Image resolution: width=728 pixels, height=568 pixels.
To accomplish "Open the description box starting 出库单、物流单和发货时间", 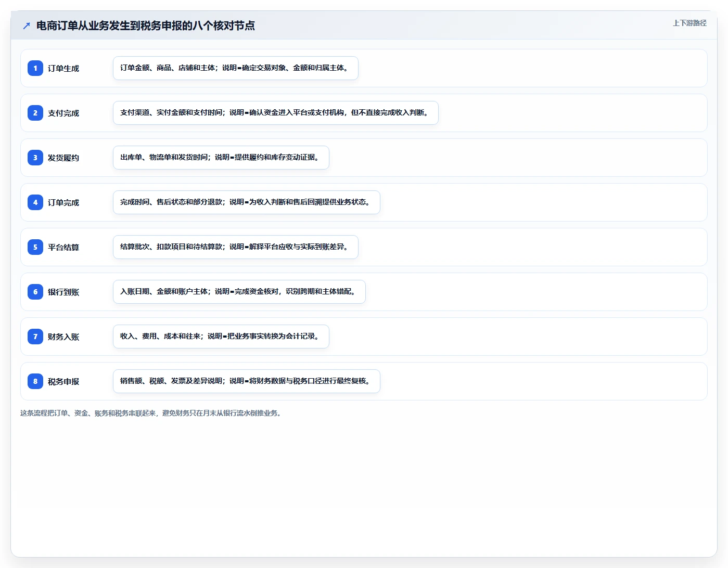I will click(221, 158).
